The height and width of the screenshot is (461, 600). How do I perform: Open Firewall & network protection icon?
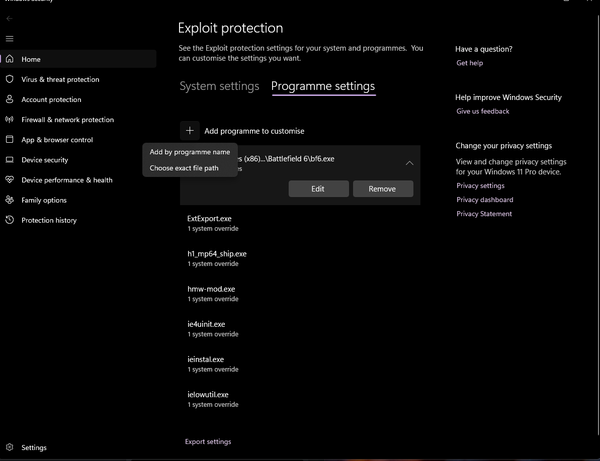point(10,119)
